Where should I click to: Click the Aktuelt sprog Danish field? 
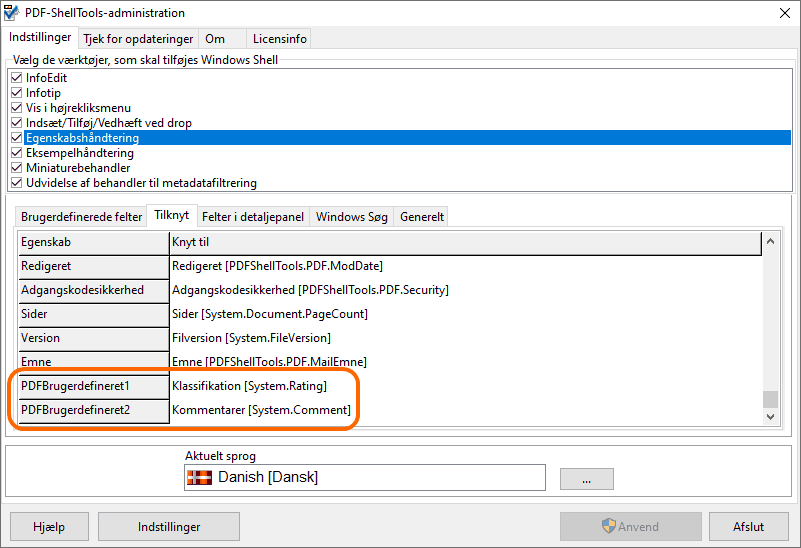[x=365, y=478]
